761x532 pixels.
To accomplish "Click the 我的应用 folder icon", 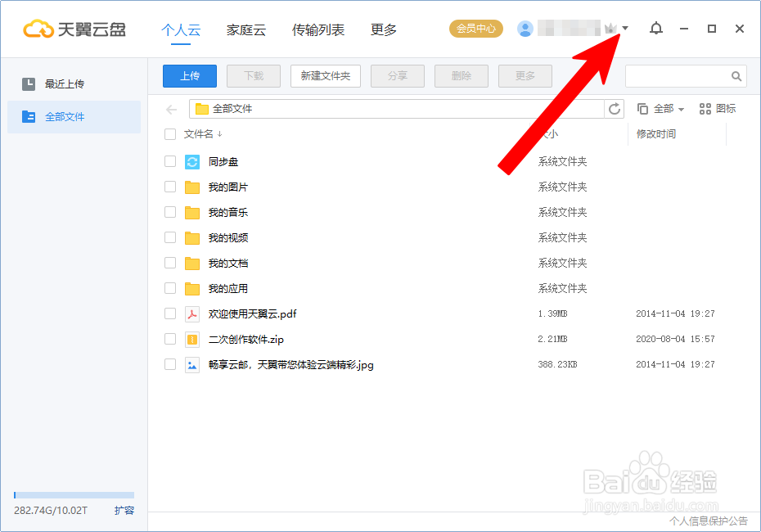I will tap(192, 288).
